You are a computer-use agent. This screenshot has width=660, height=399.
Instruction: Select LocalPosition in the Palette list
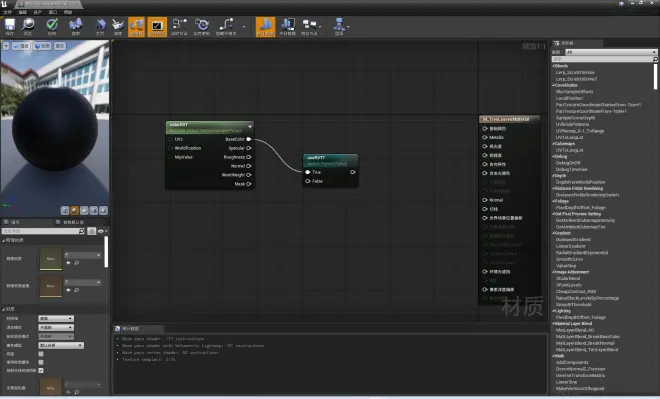(x=570, y=98)
